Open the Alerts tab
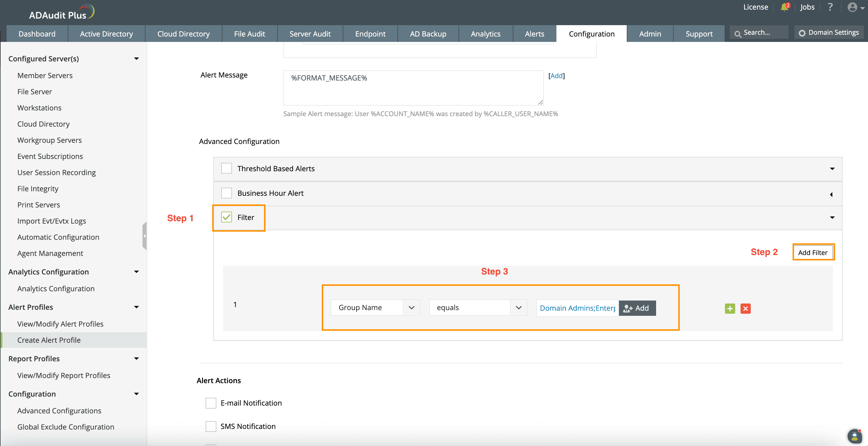The width and height of the screenshot is (868, 446). (534, 34)
